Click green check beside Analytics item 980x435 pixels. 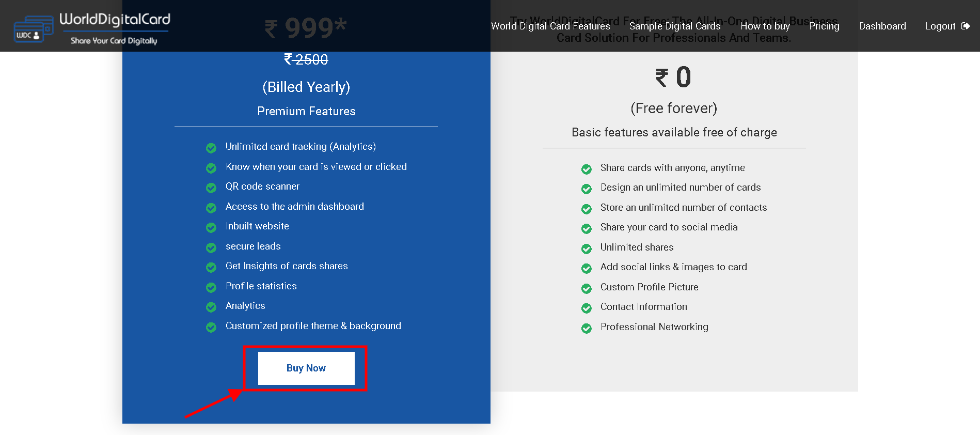(x=211, y=307)
